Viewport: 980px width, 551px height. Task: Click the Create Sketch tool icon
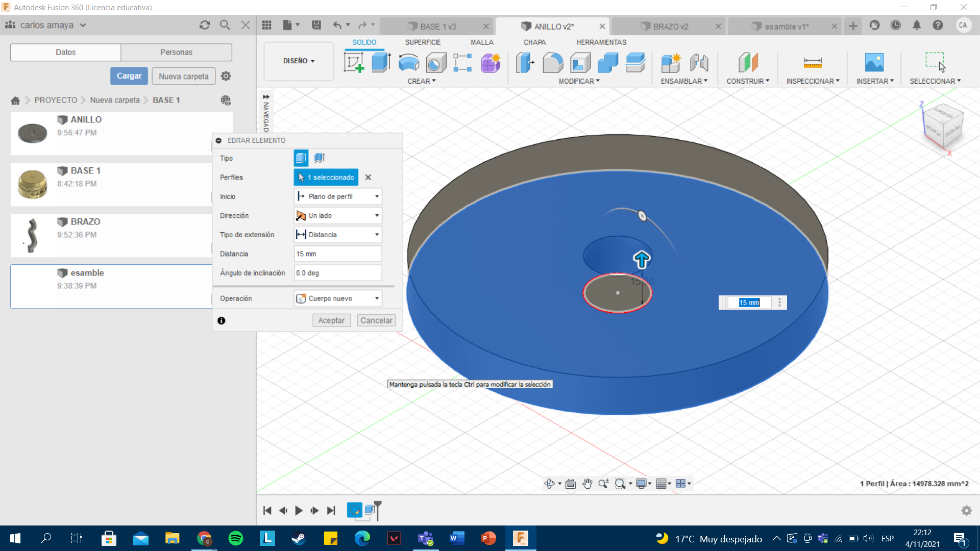coord(354,63)
